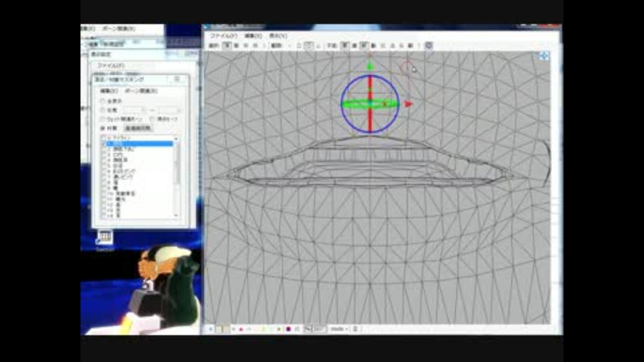The width and height of the screenshot is (644, 362).
Task: Toggle the checkbox right of ウェイト関連ボーン
Action: [152, 119]
